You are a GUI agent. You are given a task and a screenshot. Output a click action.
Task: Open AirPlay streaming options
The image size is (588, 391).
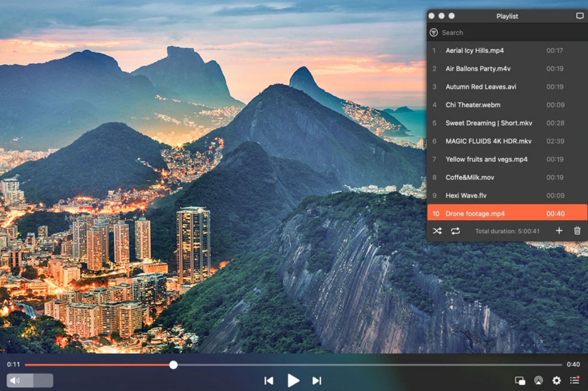[538, 380]
